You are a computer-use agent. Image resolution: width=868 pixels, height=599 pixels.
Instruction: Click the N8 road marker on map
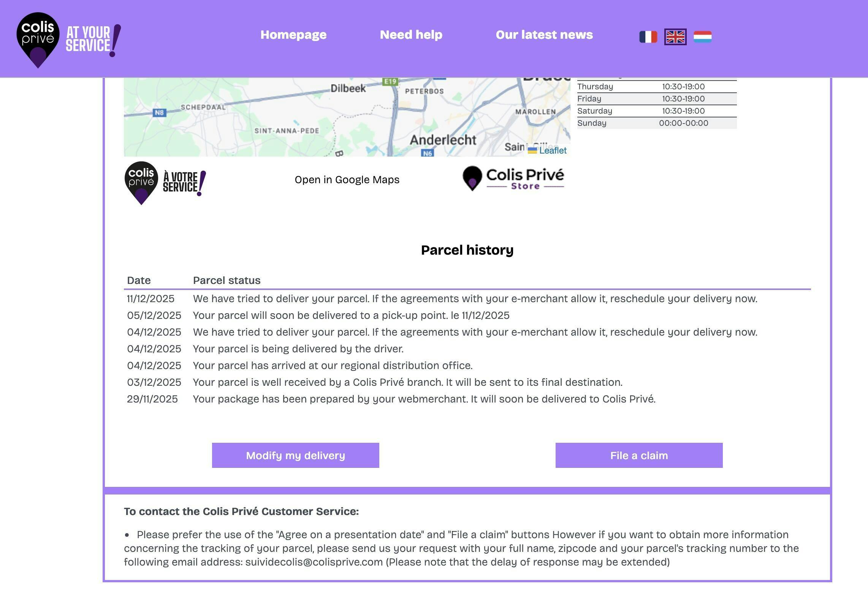click(x=159, y=113)
